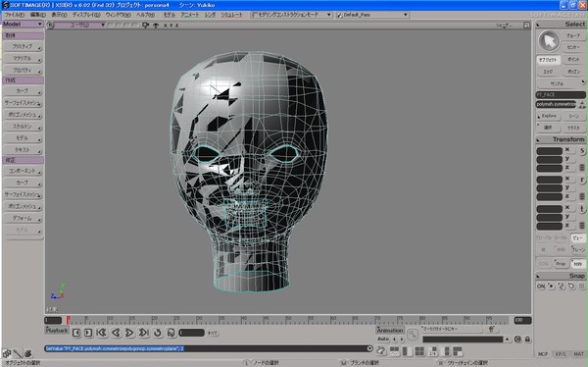Click the eye display icon in viewport header
This screenshot has width=588, height=367.
(155, 26)
